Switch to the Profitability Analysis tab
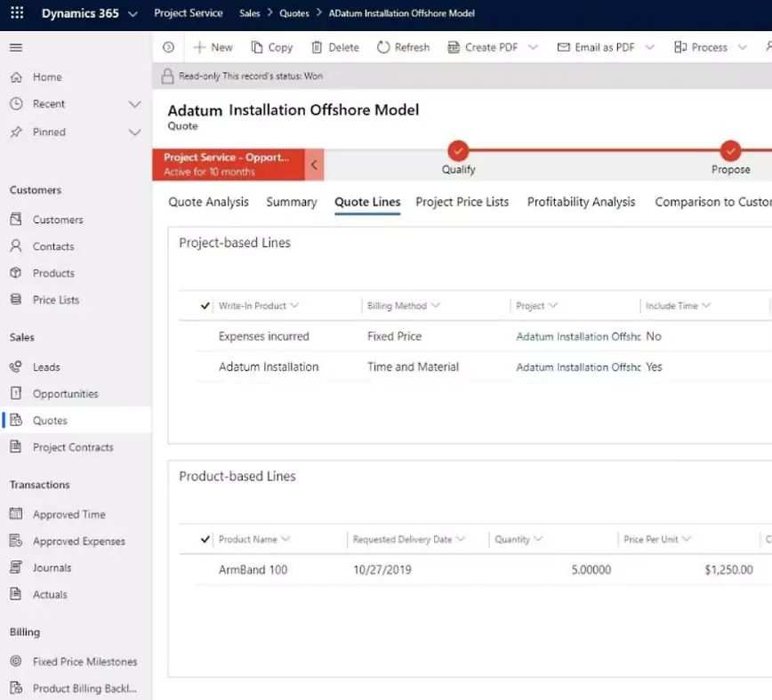772x700 pixels. coord(581,202)
